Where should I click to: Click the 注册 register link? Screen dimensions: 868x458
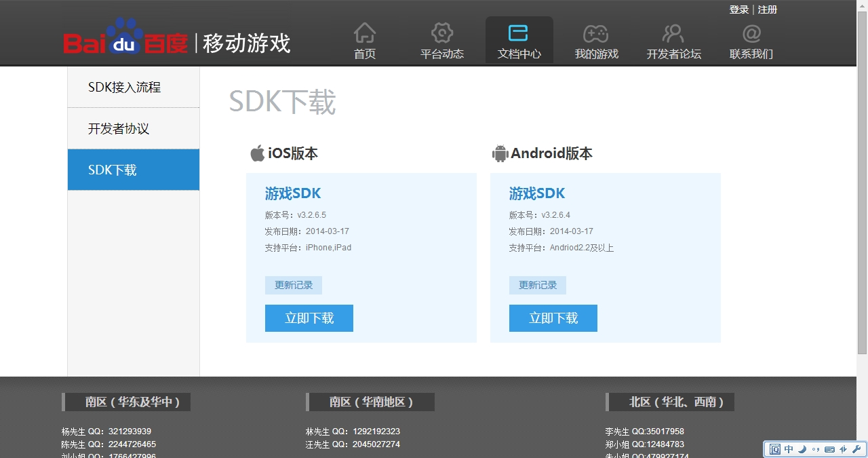click(768, 9)
